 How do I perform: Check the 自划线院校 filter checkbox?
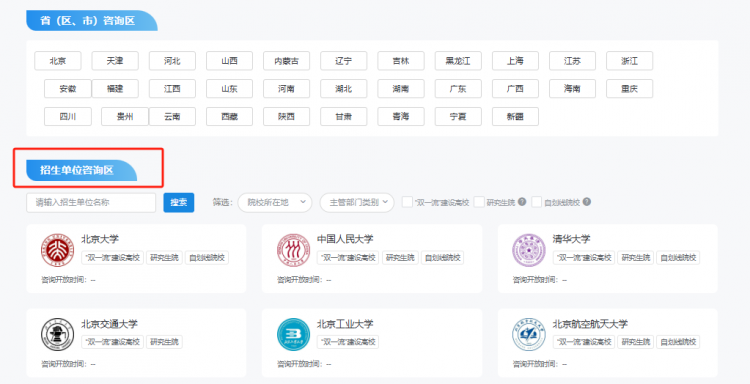point(537,202)
